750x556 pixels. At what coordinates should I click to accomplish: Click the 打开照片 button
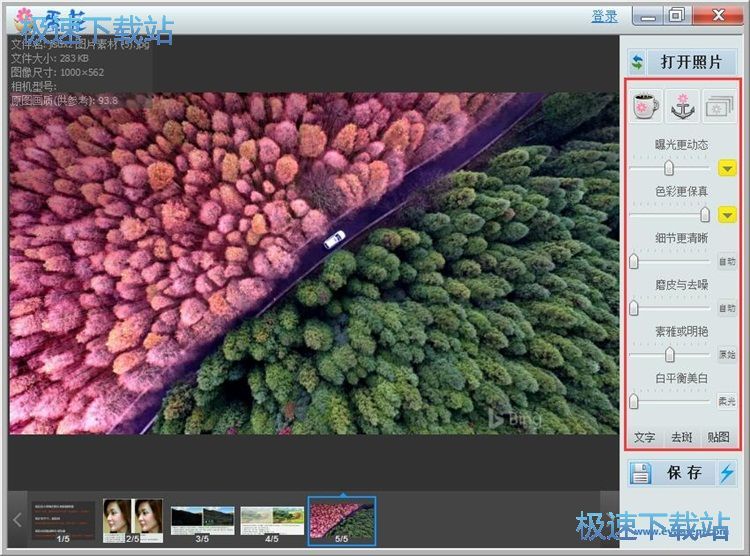click(x=691, y=62)
